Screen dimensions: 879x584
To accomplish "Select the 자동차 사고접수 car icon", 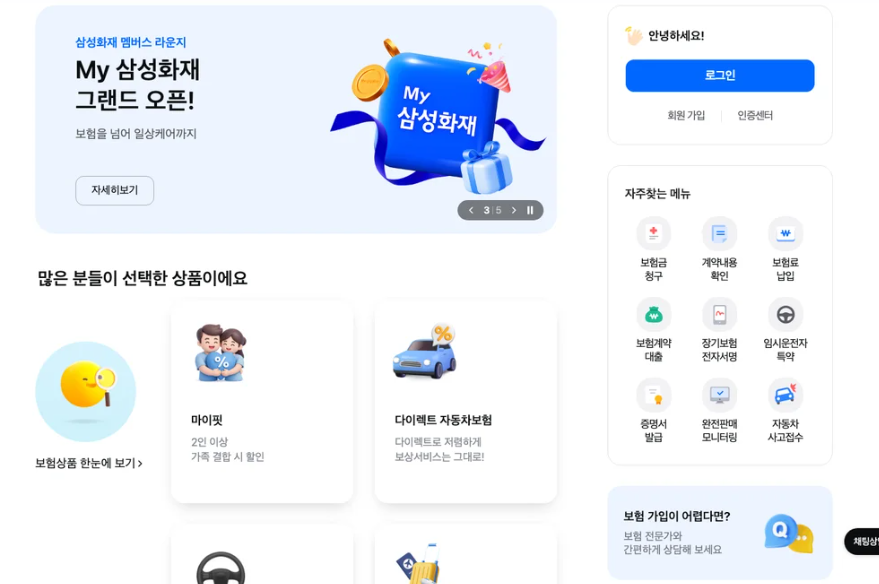I will click(785, 395).
